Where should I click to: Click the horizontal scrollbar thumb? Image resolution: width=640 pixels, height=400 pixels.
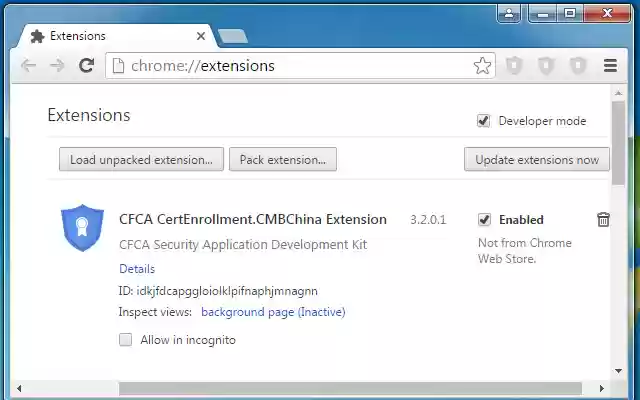point(350,388)
